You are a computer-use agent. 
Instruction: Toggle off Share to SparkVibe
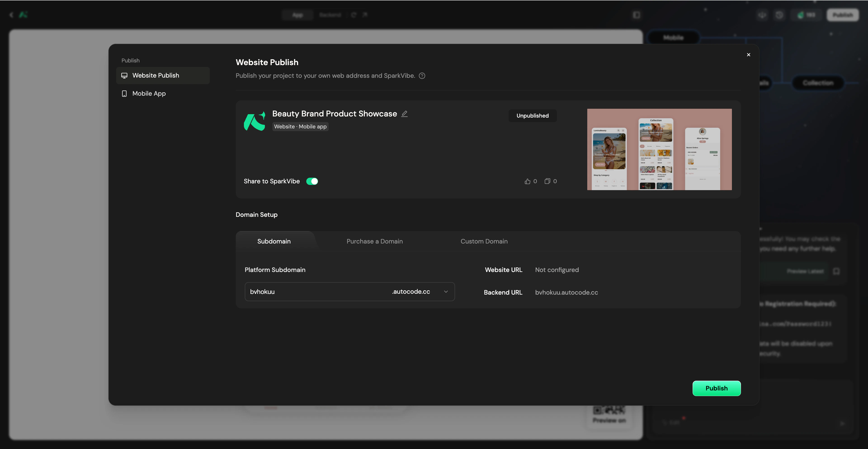(312, 181)
